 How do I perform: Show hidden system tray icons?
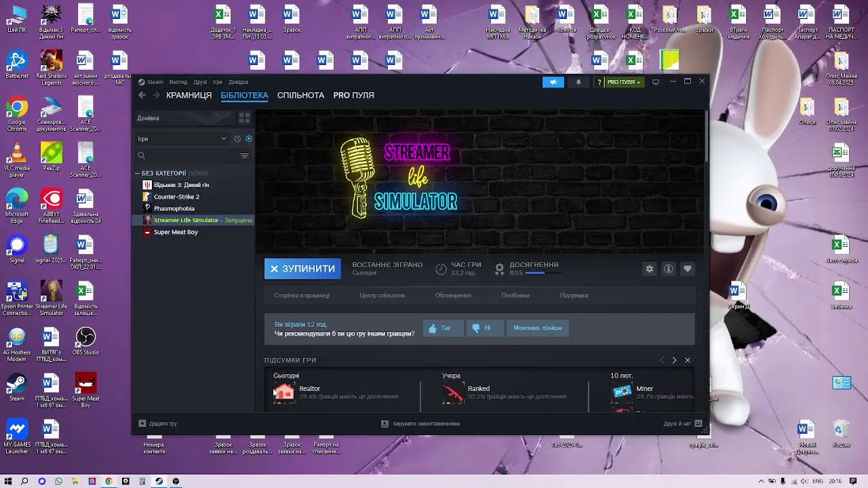click(x=761, y=481)
